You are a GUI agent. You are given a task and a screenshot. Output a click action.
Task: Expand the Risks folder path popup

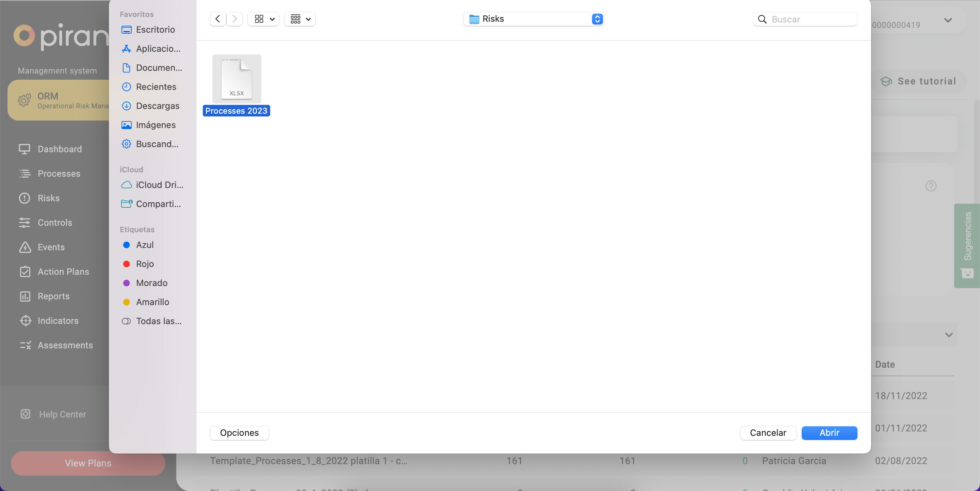(597, 19)
